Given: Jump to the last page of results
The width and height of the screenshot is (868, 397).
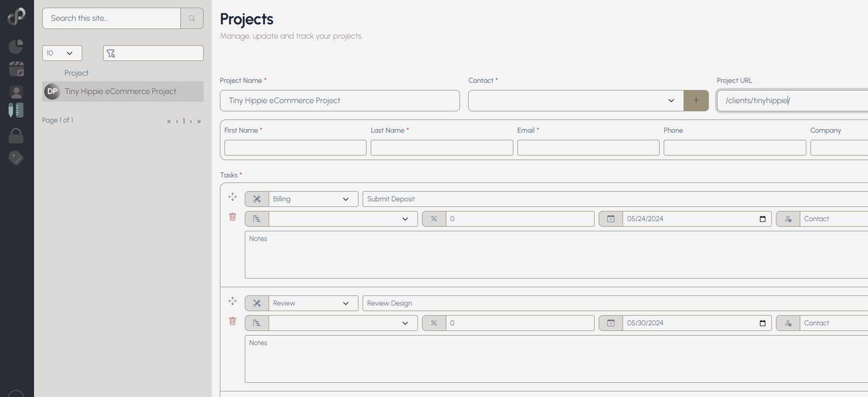Looking at the screenshot, I should click(x=199, y=122).
